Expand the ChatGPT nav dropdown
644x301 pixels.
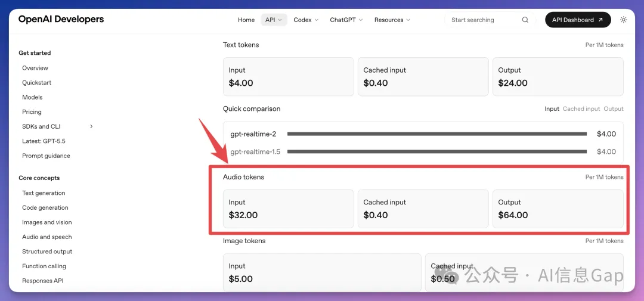point(346,20)
